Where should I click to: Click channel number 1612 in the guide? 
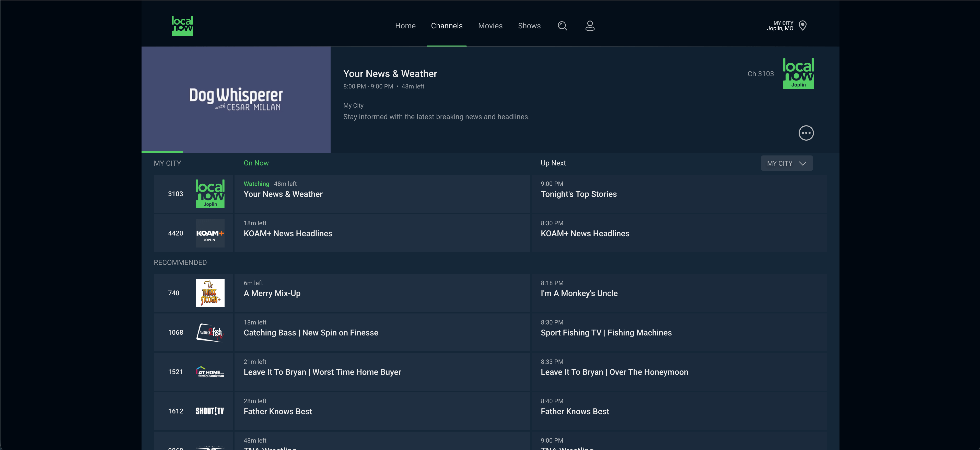click(175, 411)
